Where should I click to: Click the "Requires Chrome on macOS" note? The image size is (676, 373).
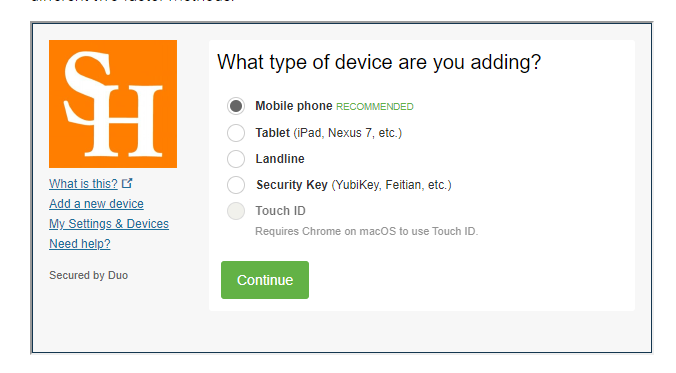[x=366, y=231]
